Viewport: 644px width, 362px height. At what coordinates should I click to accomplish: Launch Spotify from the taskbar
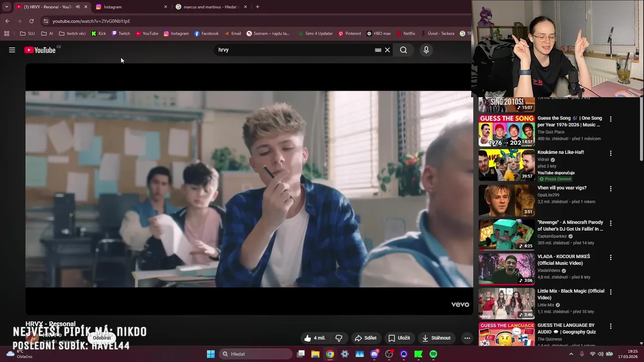tap(433, 354)
